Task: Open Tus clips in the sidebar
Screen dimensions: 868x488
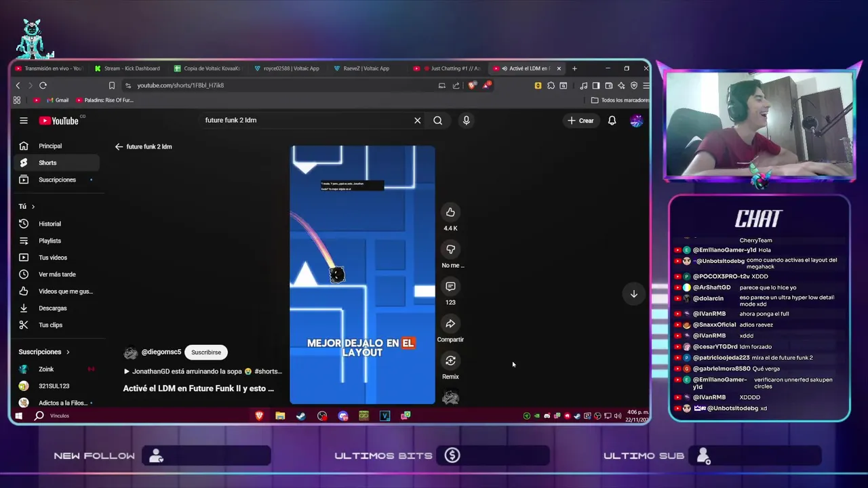Action: (56, 325)
